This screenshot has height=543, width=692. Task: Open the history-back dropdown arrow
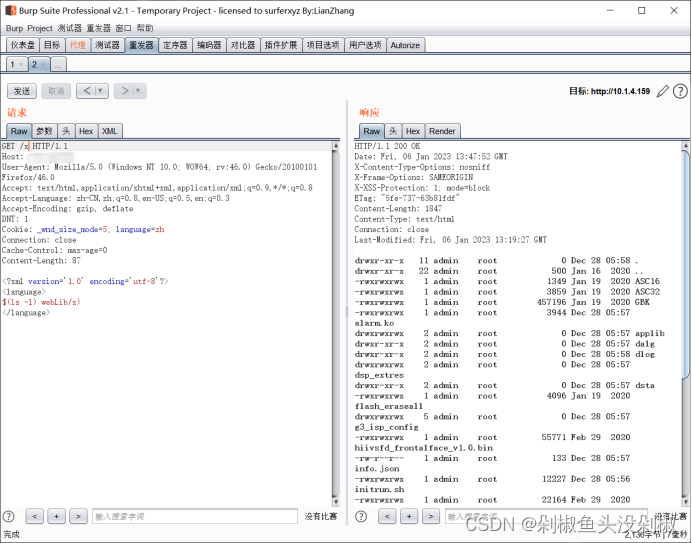pos(101,91)
